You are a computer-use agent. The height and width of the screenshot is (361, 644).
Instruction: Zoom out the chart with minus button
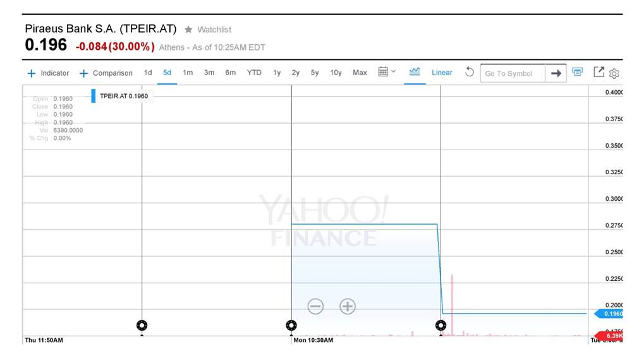click(x=315, y=307)
